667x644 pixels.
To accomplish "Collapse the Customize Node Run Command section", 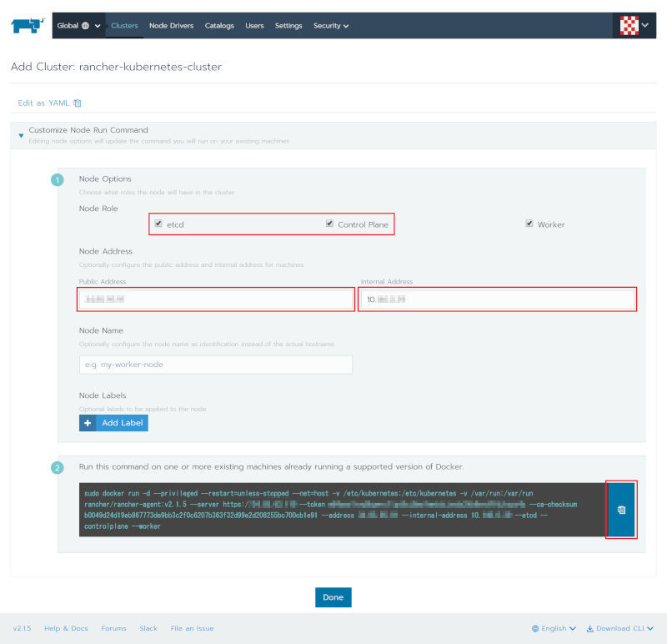I will (x=21, y=136).
